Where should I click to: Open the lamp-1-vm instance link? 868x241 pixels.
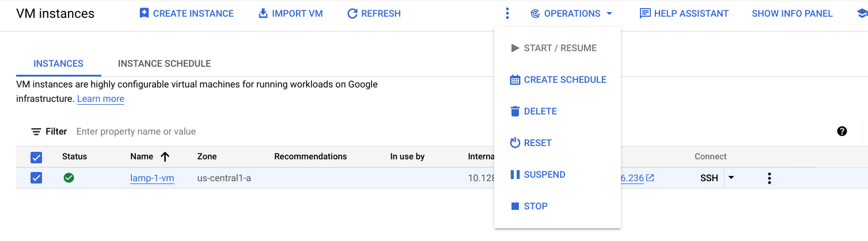152,178
